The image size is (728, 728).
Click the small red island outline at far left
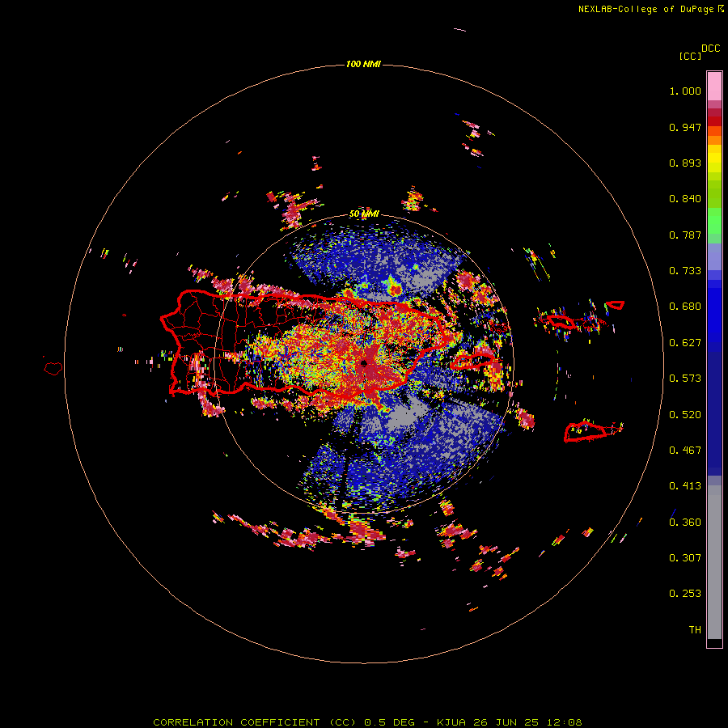tap(53, 368)
